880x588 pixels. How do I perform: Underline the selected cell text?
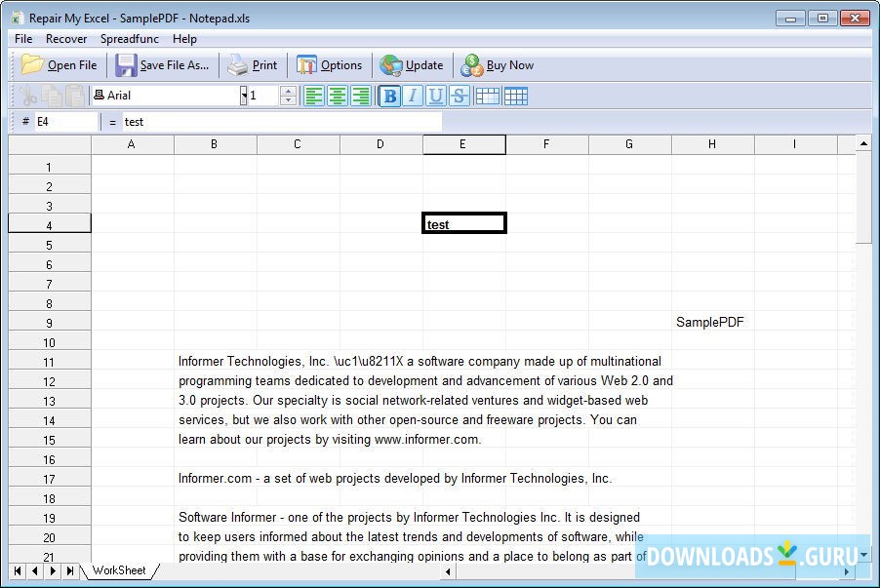[436, 95]
